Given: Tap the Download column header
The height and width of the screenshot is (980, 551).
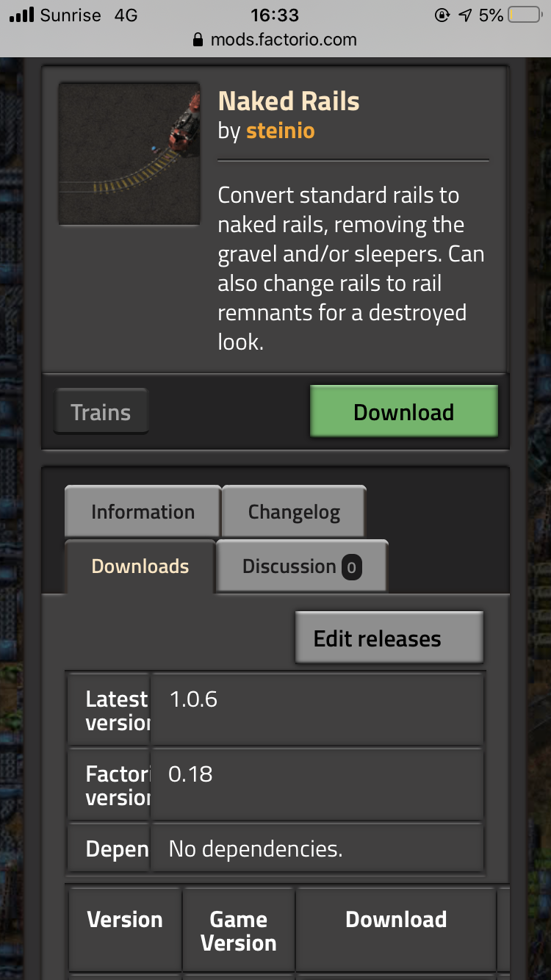Looking at the screenshot, I should pos(396,920).
